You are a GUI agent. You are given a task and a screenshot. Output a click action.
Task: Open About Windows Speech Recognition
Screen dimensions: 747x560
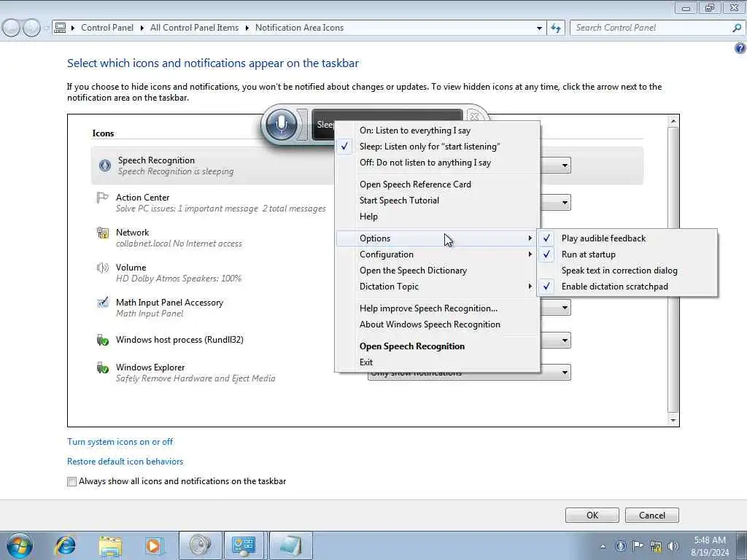click(x=438, y=324)
